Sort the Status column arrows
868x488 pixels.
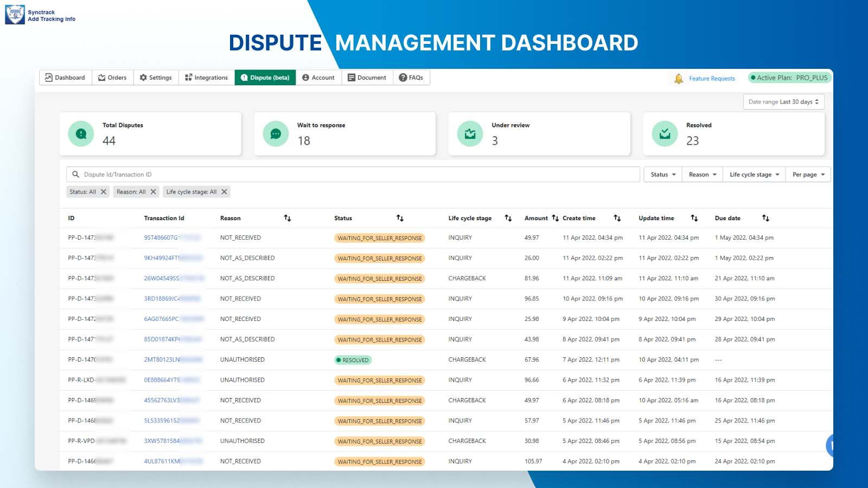click(400, 218)
